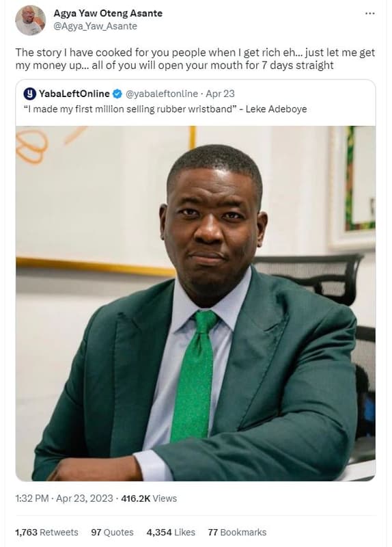This screenshot has width=392, height=547.
Task: Click the @yabaleftonline handle
Action: 161,94
